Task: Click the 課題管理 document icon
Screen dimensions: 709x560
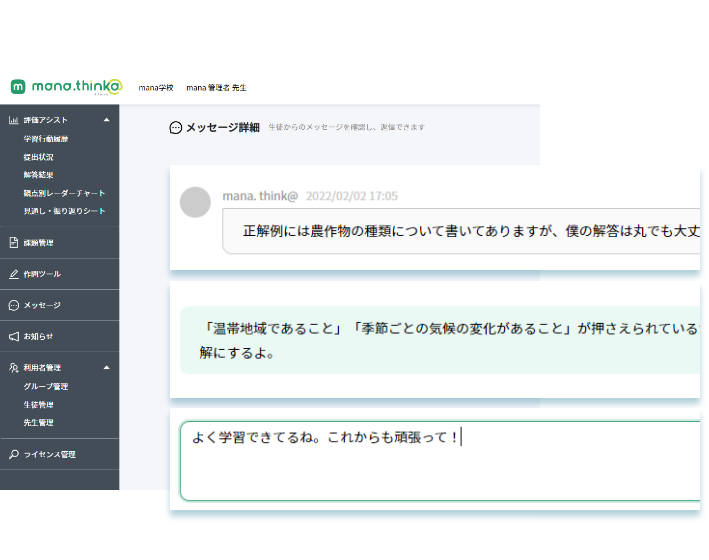Action: pos(13,243)
